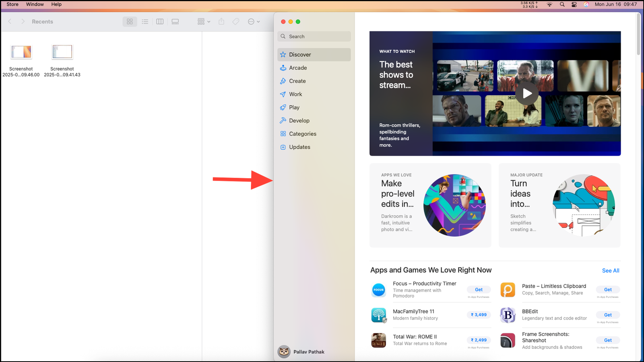
Task: Select Work in the App Store sidebar
Action: [x=295, y=94]
